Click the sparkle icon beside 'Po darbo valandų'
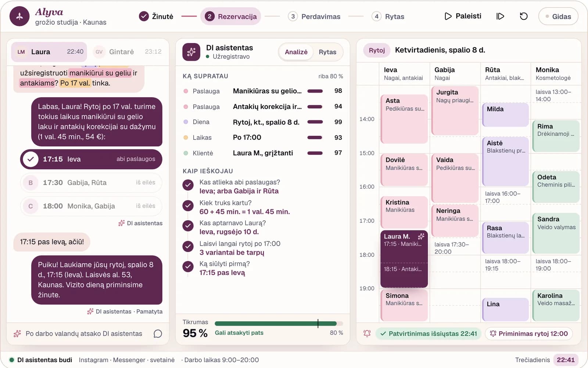 (x=17, y=333)
